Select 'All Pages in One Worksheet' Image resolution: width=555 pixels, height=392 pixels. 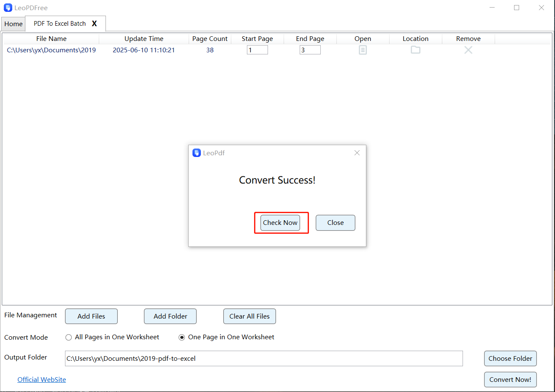[68, 337]
